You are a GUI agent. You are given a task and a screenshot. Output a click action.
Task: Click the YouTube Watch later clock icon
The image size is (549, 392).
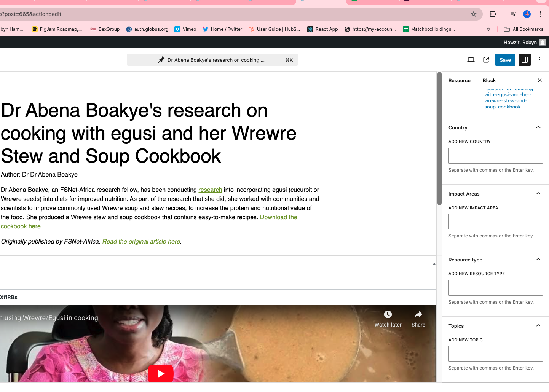click(388, 315)
